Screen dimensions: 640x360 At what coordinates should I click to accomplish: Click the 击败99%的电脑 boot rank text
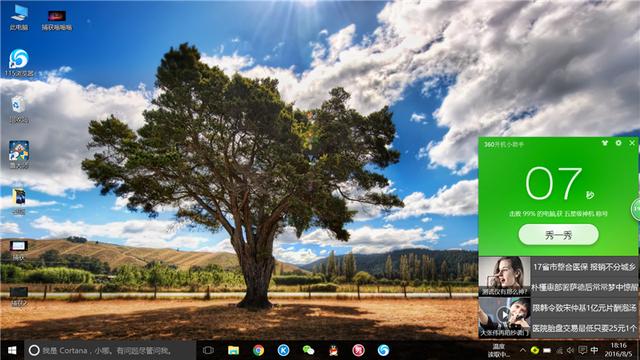tap(558, 213)
